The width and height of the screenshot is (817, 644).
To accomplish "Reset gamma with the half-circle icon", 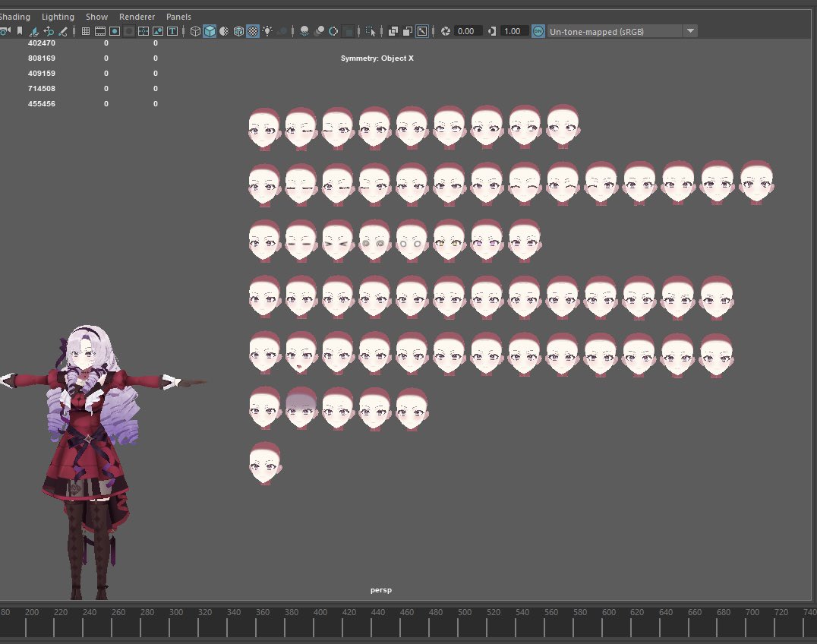I will pos(492,31).
